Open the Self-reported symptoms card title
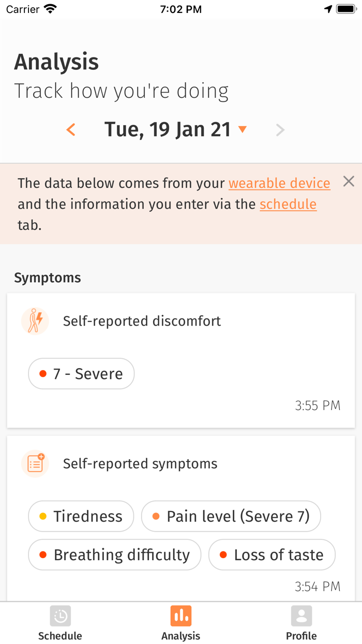Viewport: 362px width, 644px height. [x=140, y=464]
